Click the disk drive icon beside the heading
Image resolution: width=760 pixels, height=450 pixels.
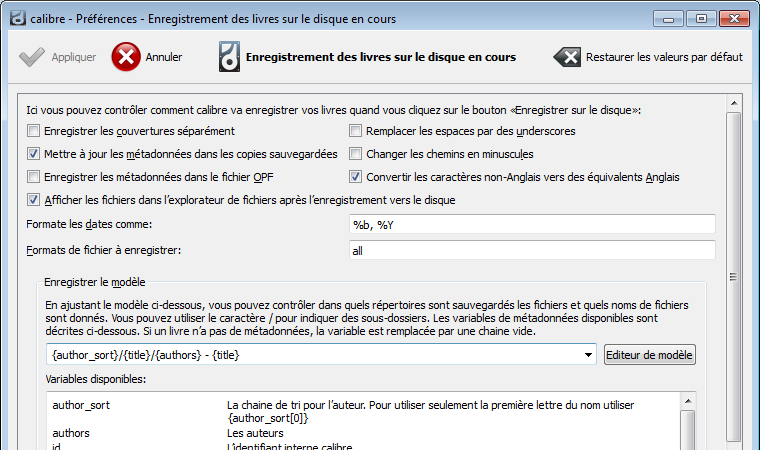coord(229,57)
